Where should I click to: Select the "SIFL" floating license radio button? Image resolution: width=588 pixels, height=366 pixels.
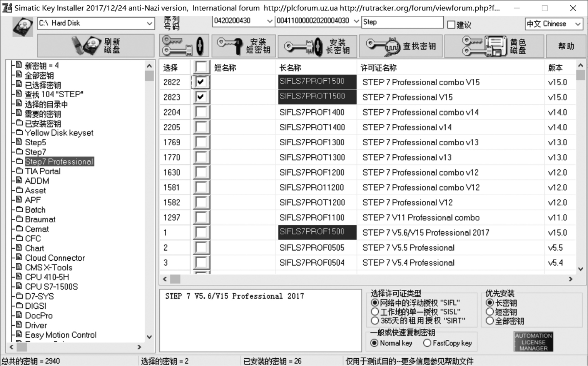(375, 303)
